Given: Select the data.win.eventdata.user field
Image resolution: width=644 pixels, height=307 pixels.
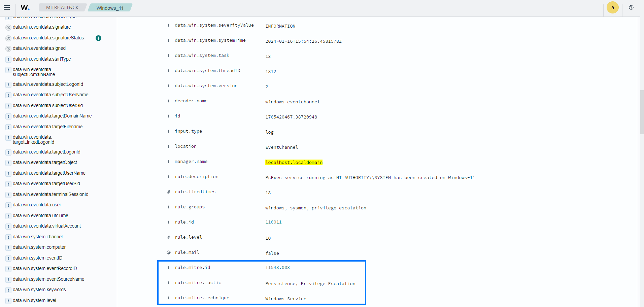Looking at the screenshot, I should pos(37,205).
